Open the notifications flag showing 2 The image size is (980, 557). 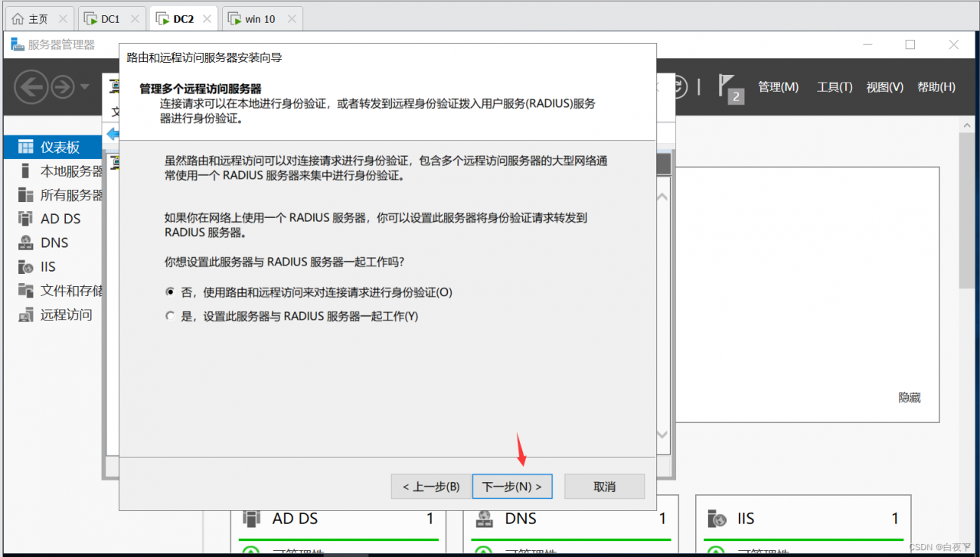point(726,86)
